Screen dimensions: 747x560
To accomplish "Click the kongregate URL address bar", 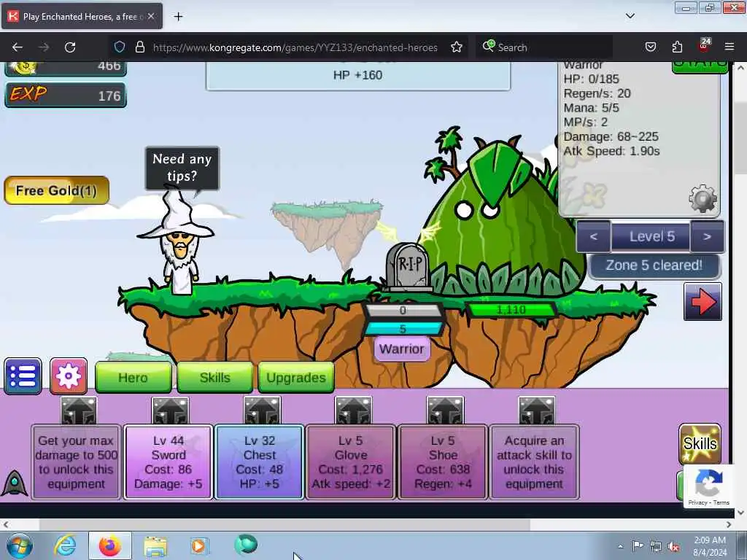I will pyautogui.click(x=295, y=47).
